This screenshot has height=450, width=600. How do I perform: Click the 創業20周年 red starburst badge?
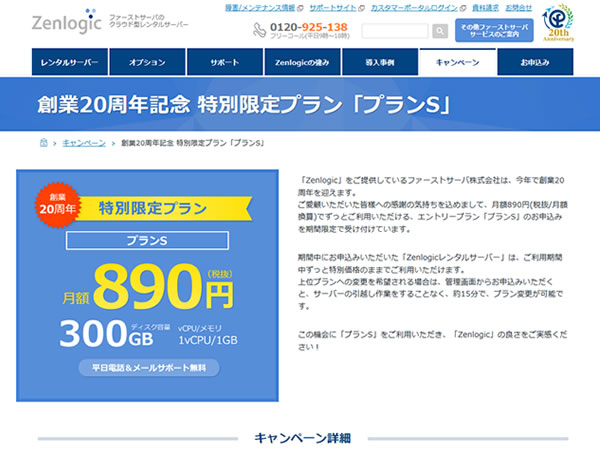coord(57,205)
